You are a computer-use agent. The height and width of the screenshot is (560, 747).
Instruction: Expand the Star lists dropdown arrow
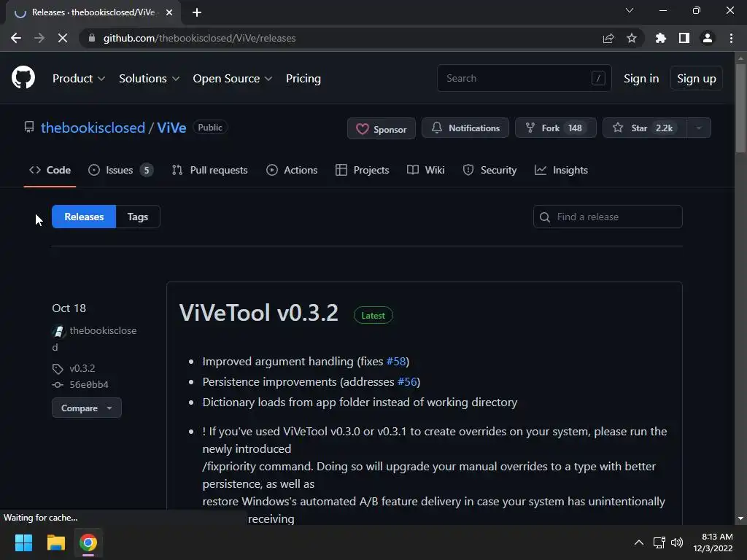point(699,128)
